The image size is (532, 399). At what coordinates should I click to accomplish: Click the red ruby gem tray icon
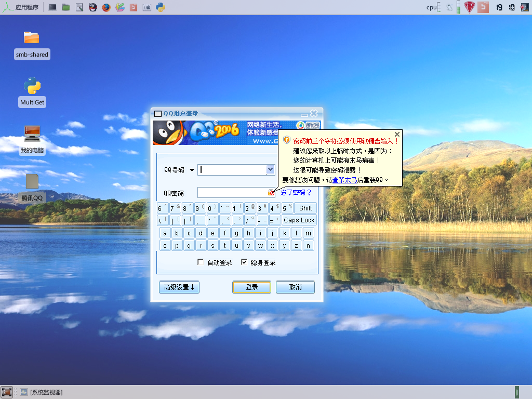click(469, 7)
